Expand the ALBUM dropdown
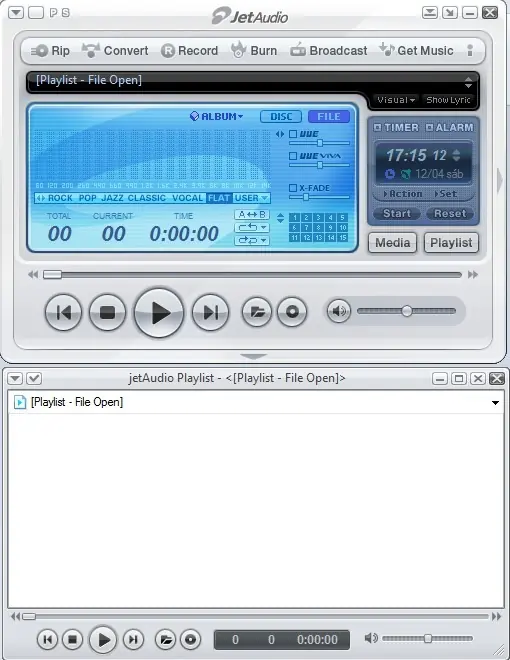The width and height of the screenshot is (510, 660). [217, 116]
